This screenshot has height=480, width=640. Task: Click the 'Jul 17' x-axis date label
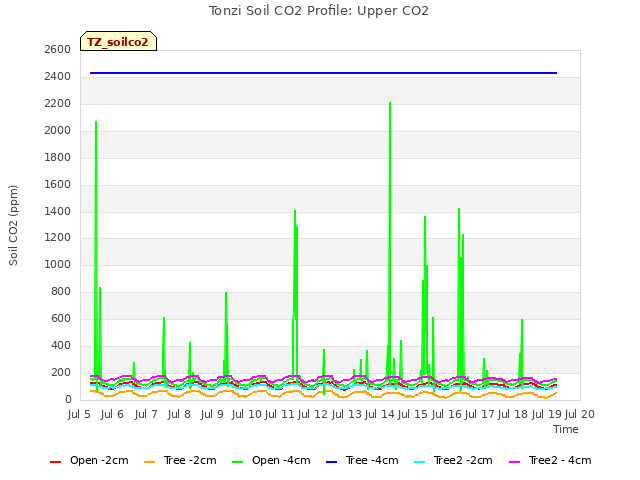click(x=480, y=415)
